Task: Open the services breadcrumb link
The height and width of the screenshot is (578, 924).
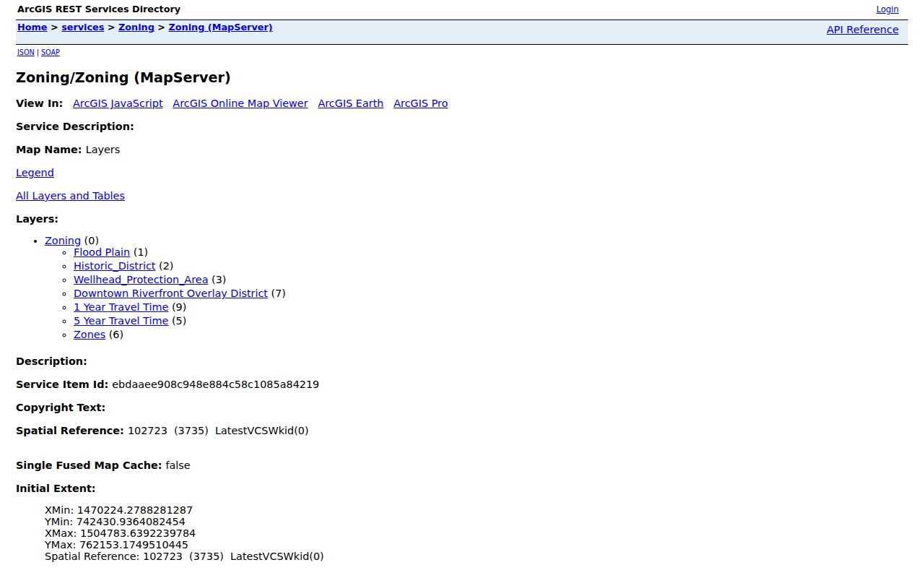Action: pos(83,27)
